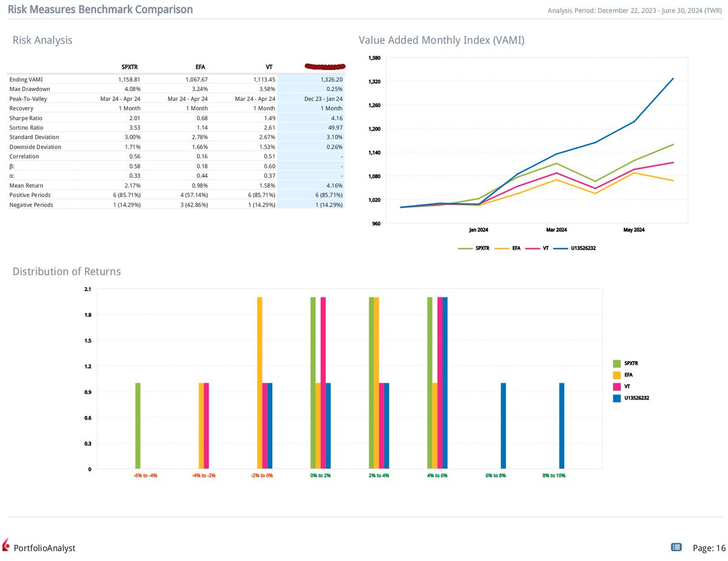Select EFA entry in the VAMI line chart legend
728x561 pixels.
click(508, 248)
